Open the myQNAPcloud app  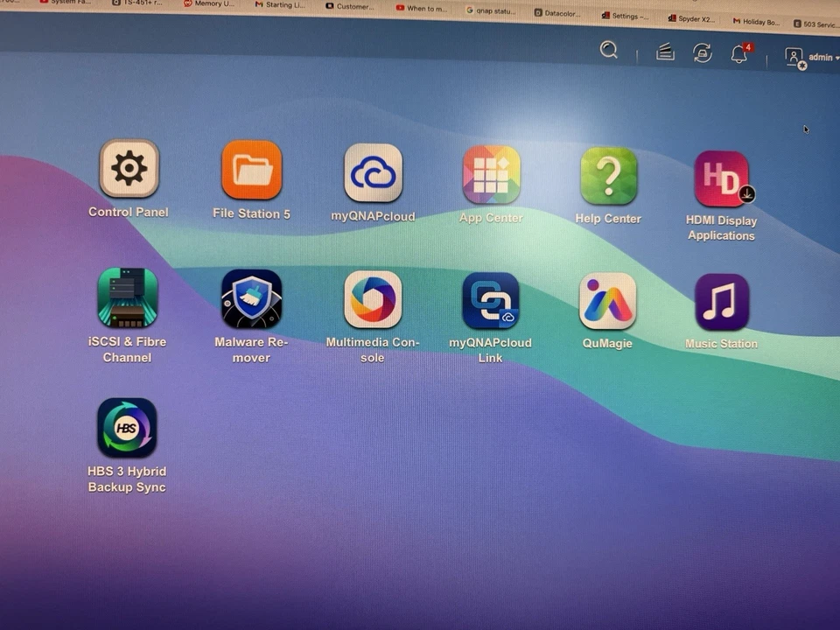pyautogui.click(x=373, y=172)
